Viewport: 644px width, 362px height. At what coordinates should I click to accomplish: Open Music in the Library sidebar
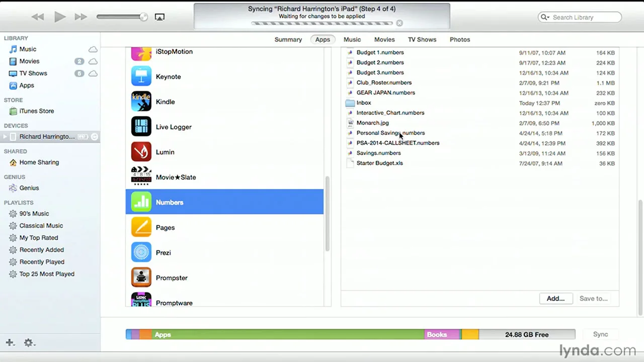(x=28, y=49)
